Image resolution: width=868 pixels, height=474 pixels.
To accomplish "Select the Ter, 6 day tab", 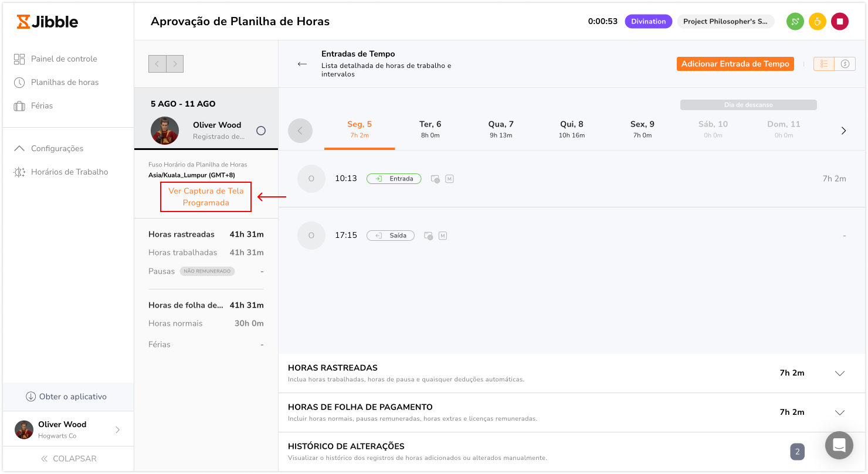I will 430,129.
